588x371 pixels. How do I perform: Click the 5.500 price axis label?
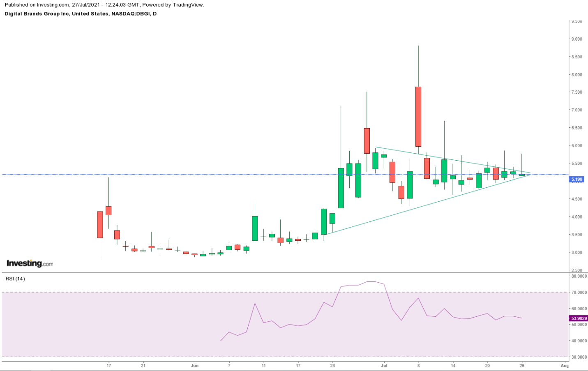coord(577,164)
